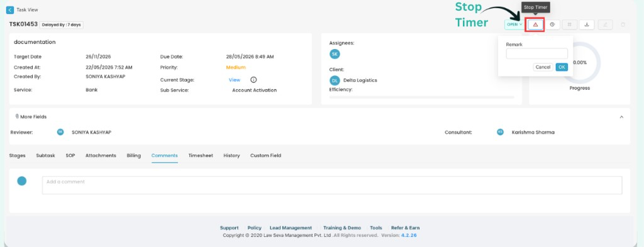This screenshot has width=644, height=247.
Task: Click the DL client avatar
Action: coord(335,80)
